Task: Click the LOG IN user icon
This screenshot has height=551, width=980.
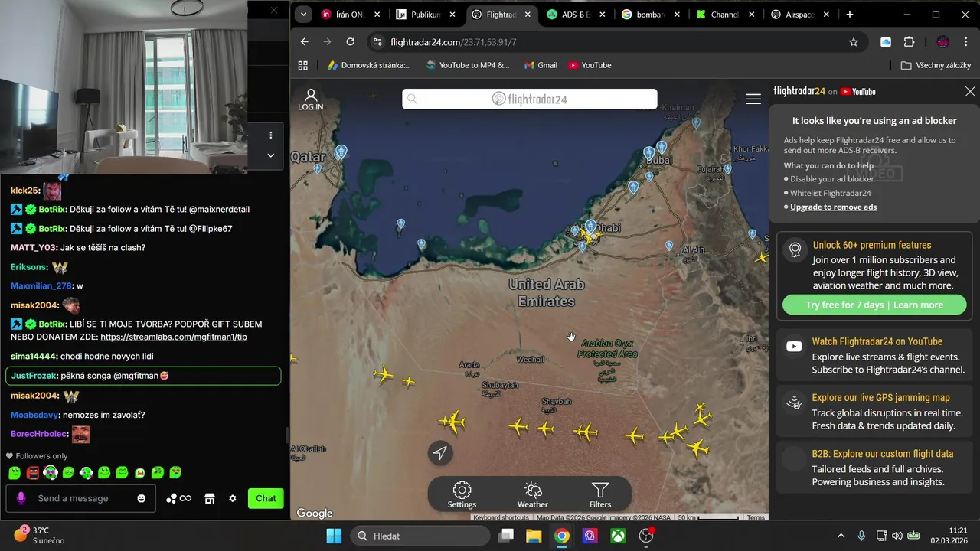Action: [x=311, y=99]
